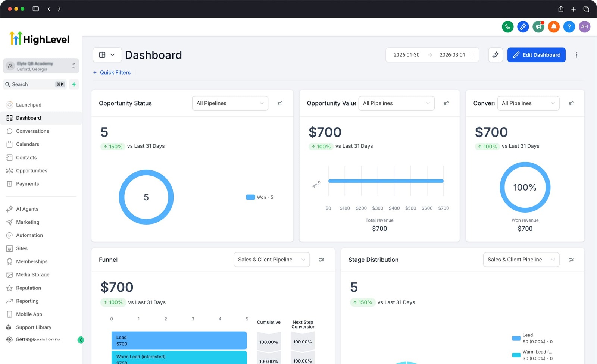Open Opportunity Value All Pipelines dropdown
This screenshot has width=597, height=364.
[x=396, y=103]
